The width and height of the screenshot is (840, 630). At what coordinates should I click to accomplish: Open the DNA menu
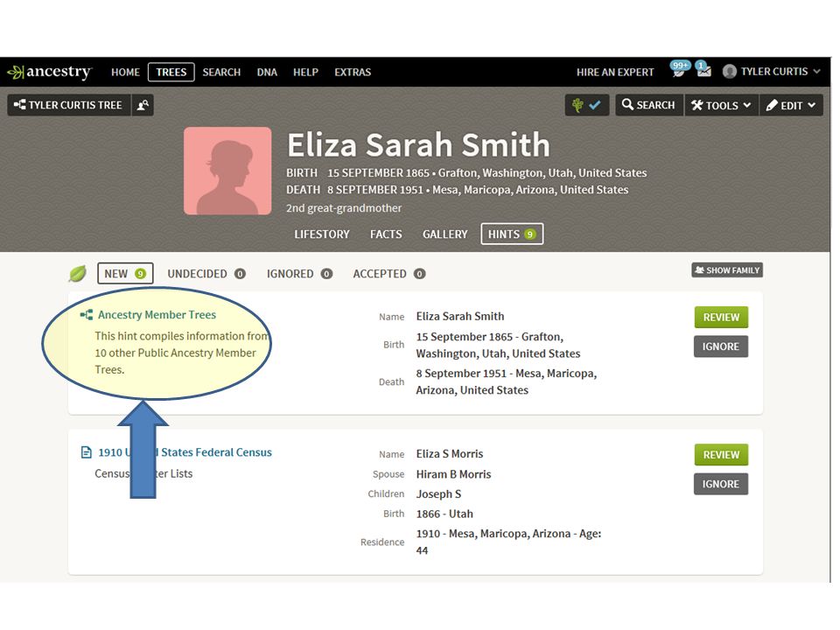267,72
